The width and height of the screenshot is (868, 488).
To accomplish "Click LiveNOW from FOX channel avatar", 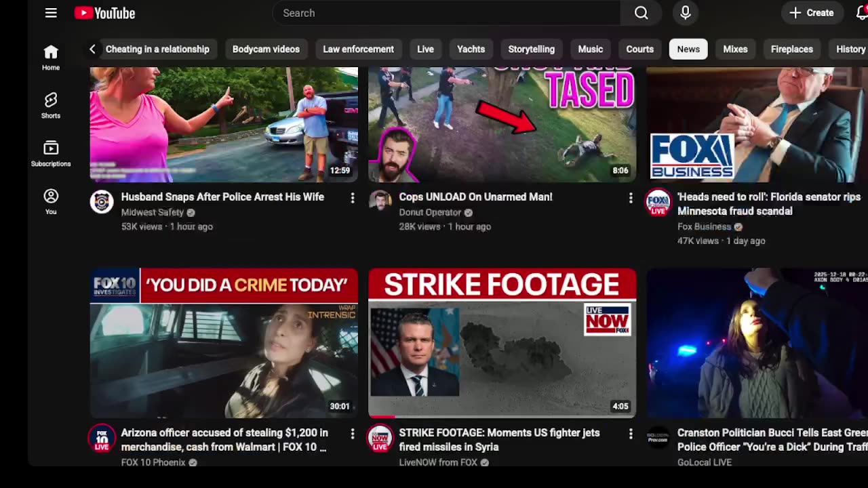I will (x=380, y=438).
